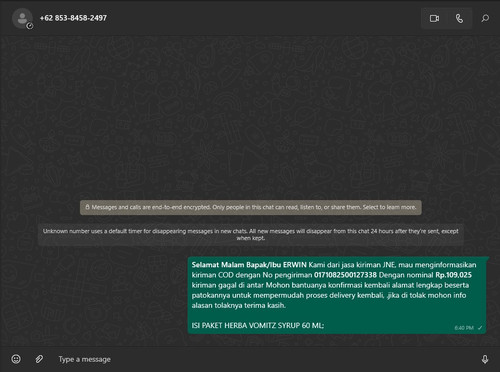Attach a file with the paperclip
Image resolution: width=500 pixels, height=372 pixels.
pos(39,359)
